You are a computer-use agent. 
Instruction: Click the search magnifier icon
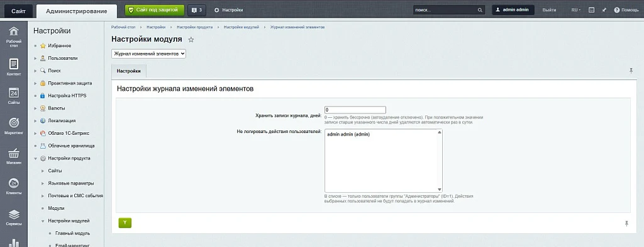pos(480,10)
